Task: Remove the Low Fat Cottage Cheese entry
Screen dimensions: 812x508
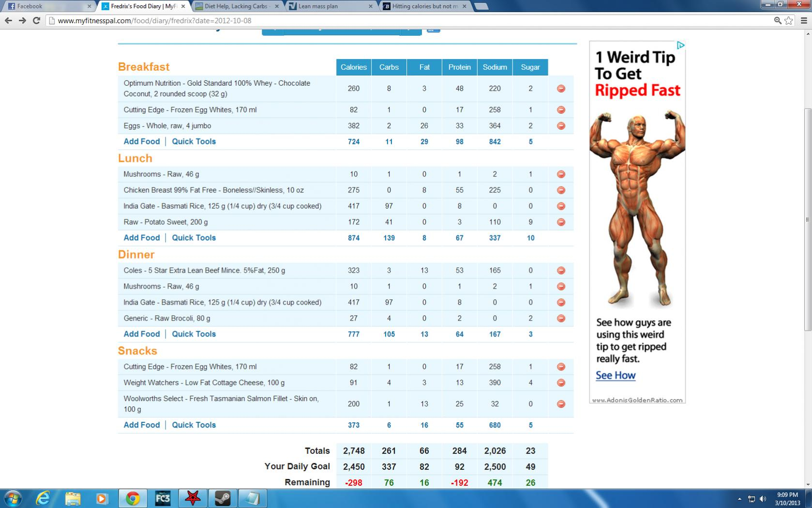Action: 561,383
